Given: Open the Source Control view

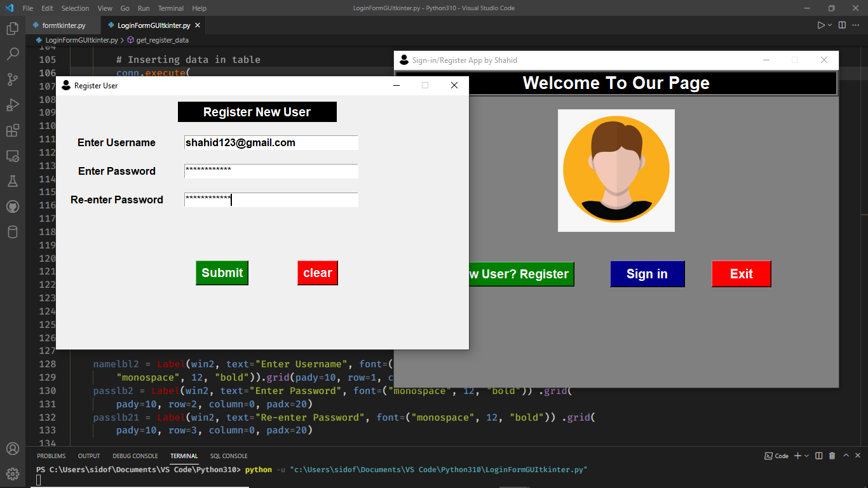Looking at the screenshot, I should 13,79.
